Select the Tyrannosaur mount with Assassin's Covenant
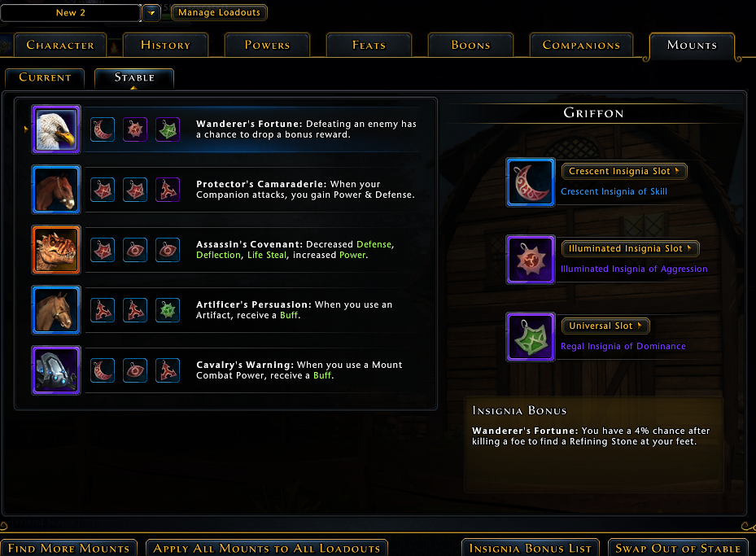Screen dimensions: 756x556 pos(56,250)
